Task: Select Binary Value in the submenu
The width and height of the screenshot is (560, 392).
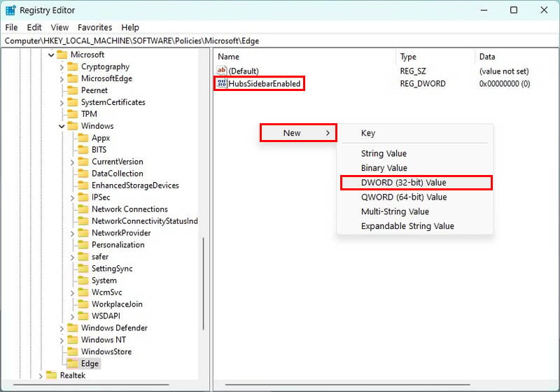Action: tap(415, 168)
